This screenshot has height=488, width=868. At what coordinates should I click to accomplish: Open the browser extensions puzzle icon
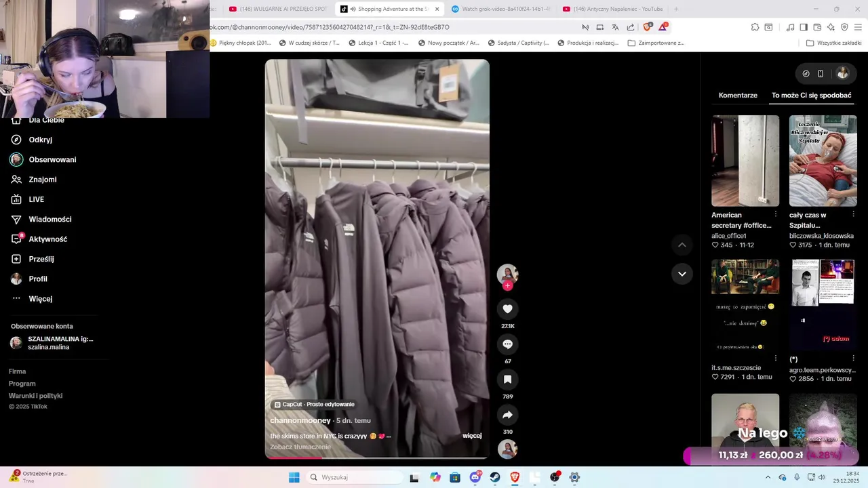click(x=755, y=27)
